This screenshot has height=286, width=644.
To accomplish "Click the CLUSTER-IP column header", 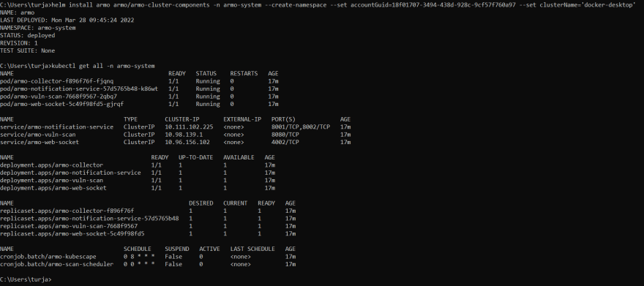I will click(182, 119).
